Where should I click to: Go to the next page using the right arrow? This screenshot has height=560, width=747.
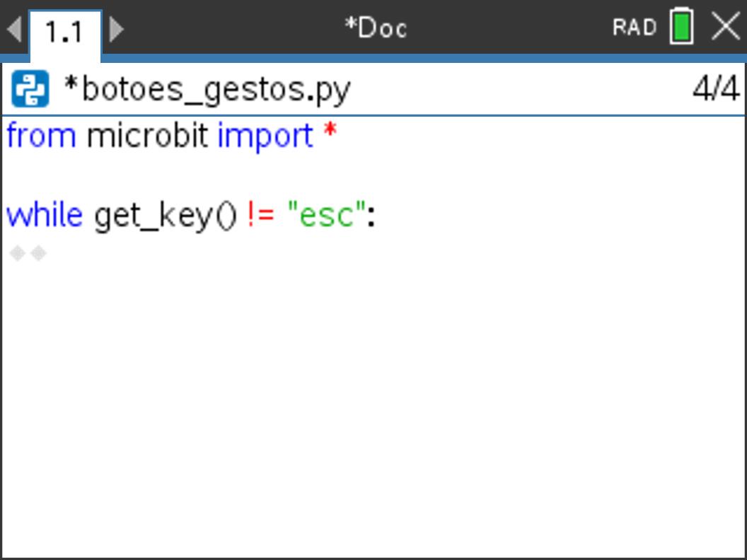[117, 29]
